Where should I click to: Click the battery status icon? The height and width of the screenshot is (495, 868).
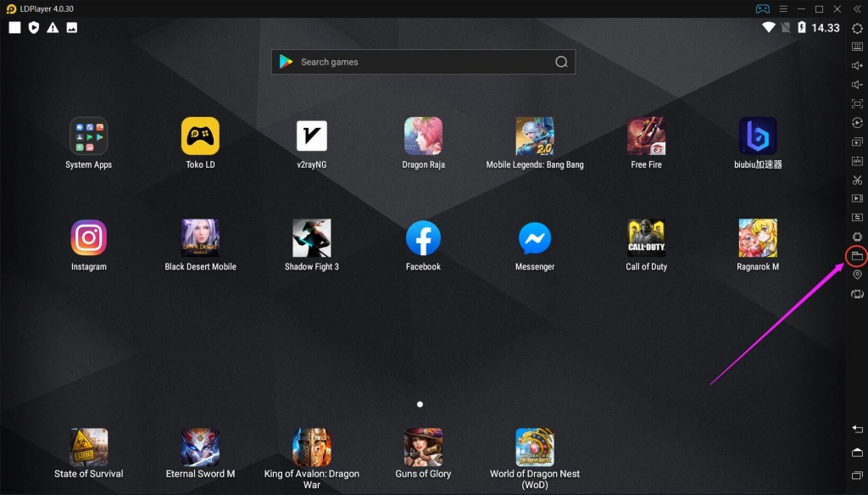(802, 28)
